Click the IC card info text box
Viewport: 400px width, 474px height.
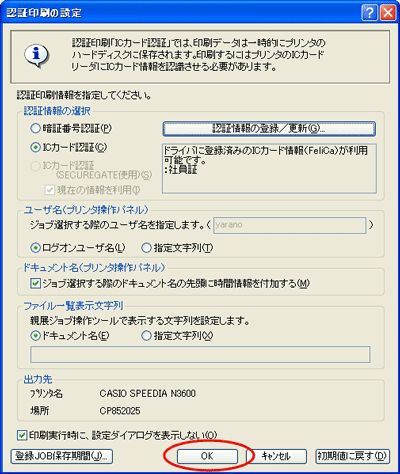pos(269,168)
